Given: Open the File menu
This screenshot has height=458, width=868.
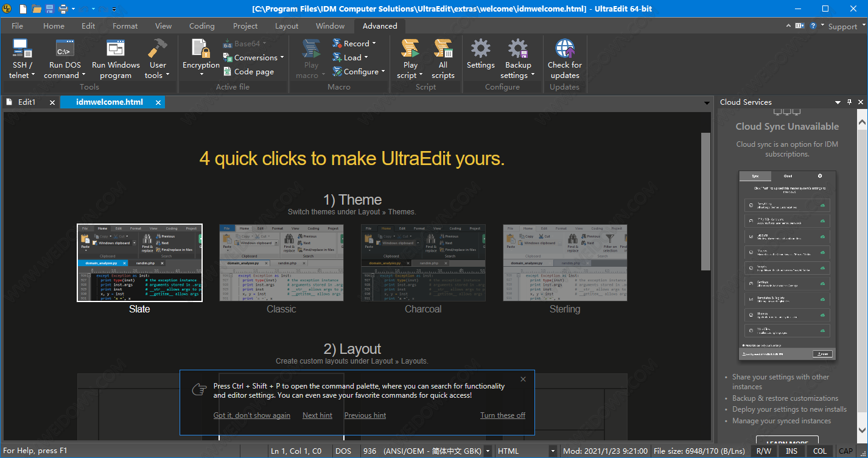Looking at the screenshot, I should click(18, 26).
